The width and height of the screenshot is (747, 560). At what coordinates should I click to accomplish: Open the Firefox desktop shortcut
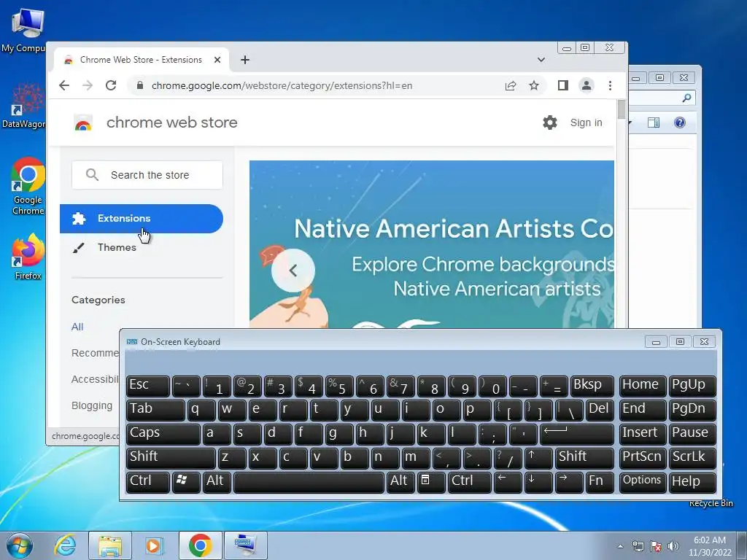[x=28, y=256]
